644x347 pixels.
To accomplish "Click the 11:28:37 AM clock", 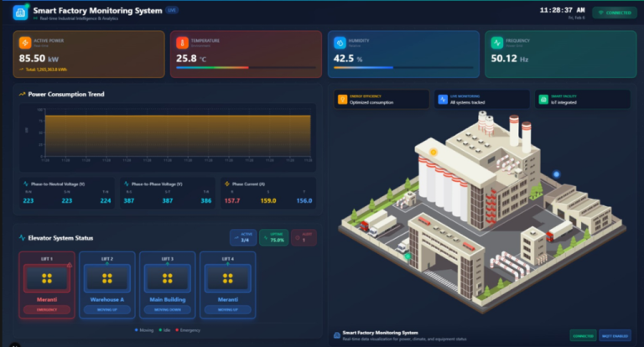I will [x=562, y=10].
